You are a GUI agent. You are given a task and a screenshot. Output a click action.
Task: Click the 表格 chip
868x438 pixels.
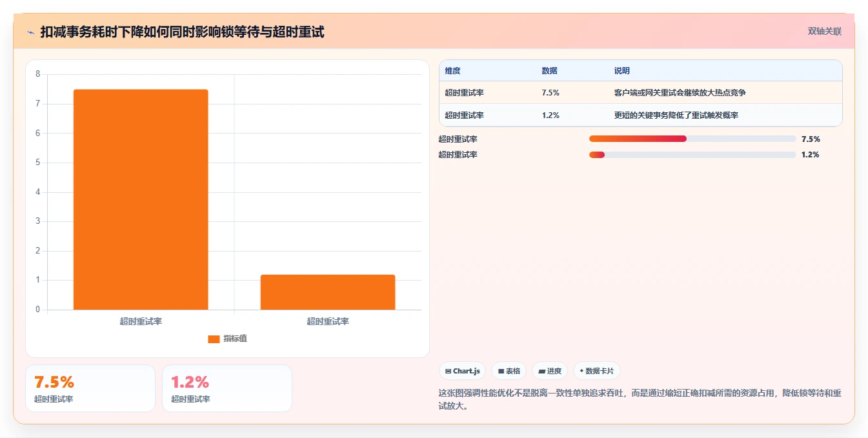click(509, 371)
